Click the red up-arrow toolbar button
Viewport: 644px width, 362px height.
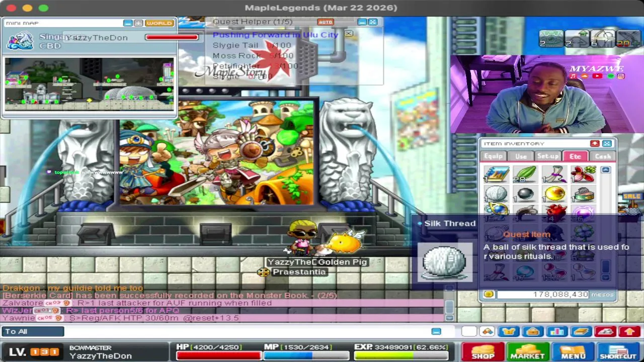[629, 331]
